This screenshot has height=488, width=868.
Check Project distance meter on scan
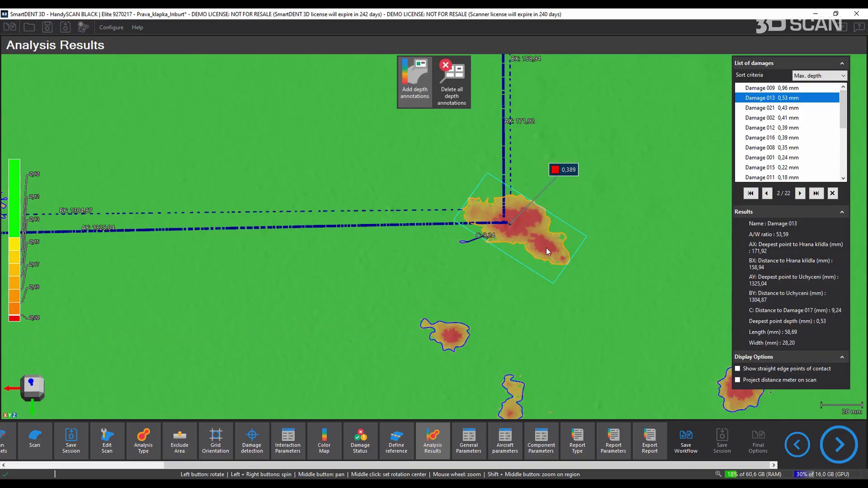738,380
